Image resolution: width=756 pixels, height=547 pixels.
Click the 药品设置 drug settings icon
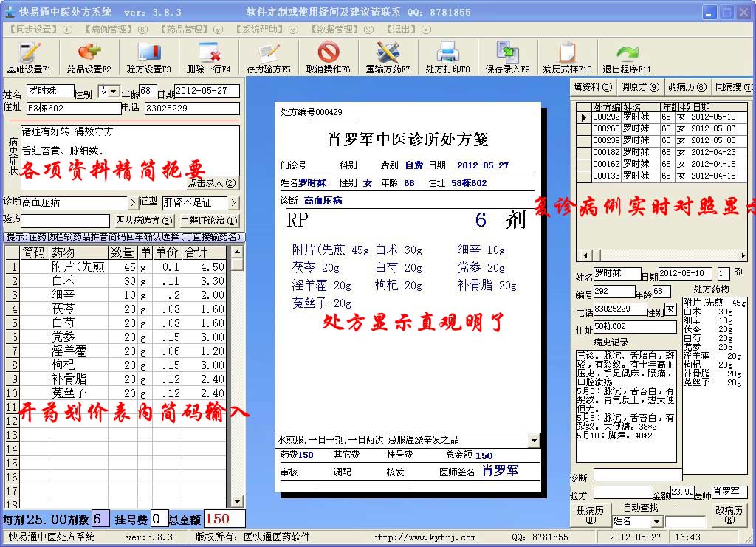pyautogui.click(x=89, y=57)
